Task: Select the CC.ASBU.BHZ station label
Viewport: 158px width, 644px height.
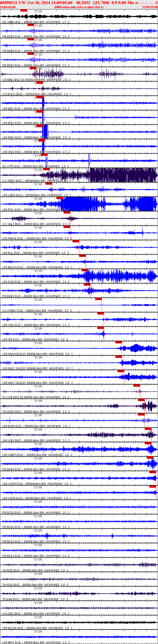Action: tap(37, 181)
